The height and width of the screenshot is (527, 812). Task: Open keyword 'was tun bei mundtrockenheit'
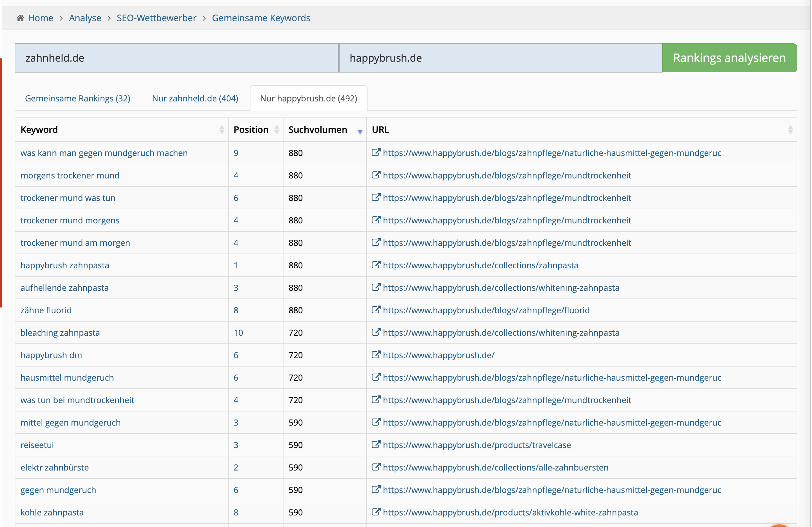tap(77, 400)
